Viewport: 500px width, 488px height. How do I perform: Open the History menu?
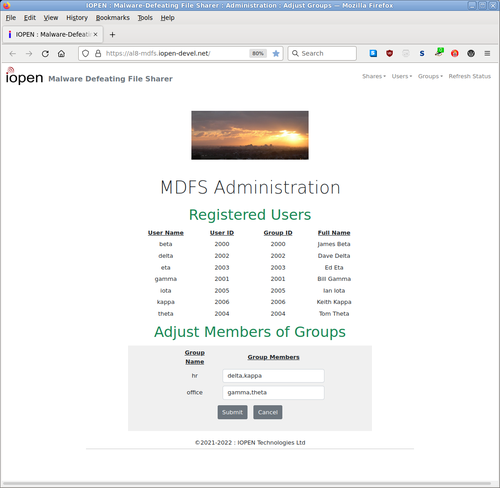[77, 18]
